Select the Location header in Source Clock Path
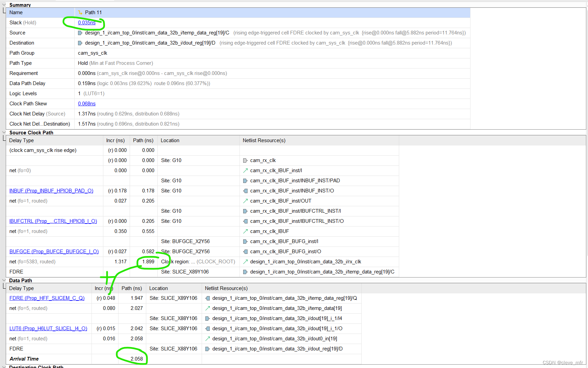Image resolution: width=588 pixels, height=368 pixels. coord(199,140)
